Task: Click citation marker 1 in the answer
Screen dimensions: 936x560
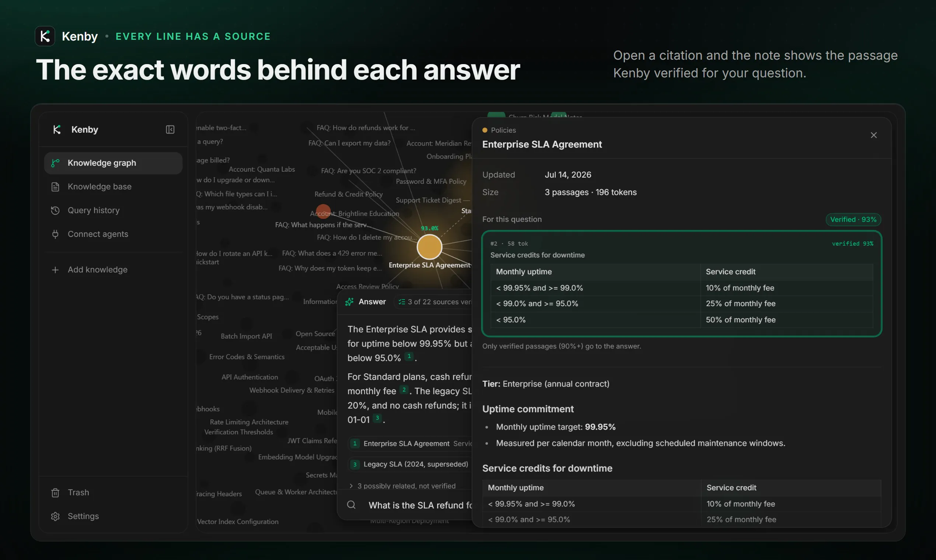Action: tap(409, 356)
